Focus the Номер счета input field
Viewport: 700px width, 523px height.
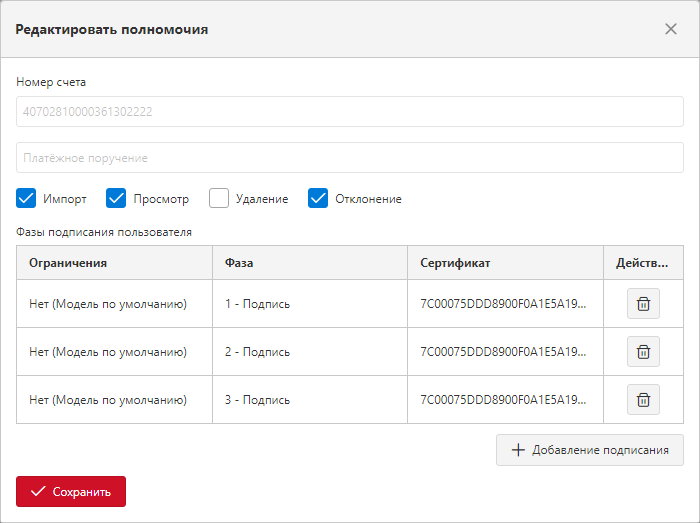[350, 112]
